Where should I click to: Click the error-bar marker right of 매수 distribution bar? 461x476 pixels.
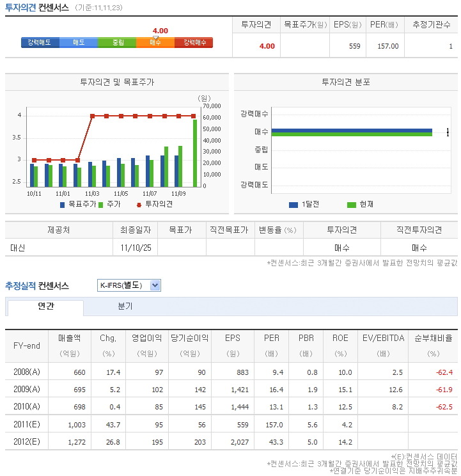[448, 132]
